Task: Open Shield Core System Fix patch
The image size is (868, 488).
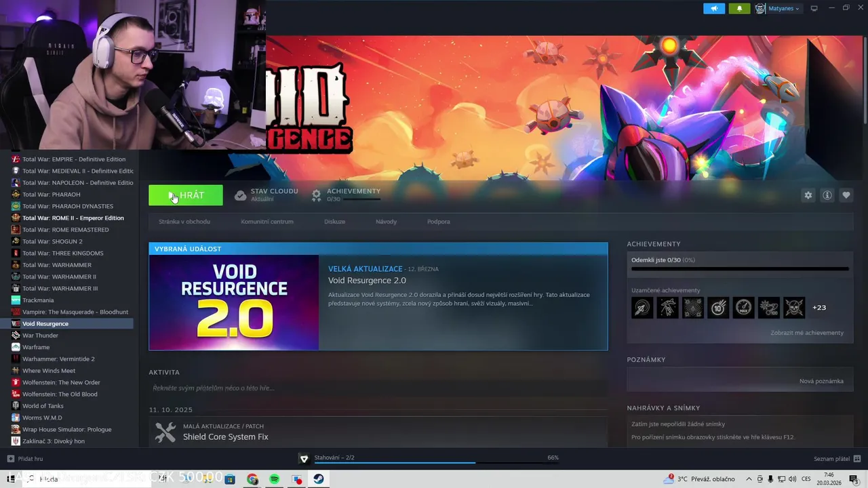Action: (x=225, y=437)
